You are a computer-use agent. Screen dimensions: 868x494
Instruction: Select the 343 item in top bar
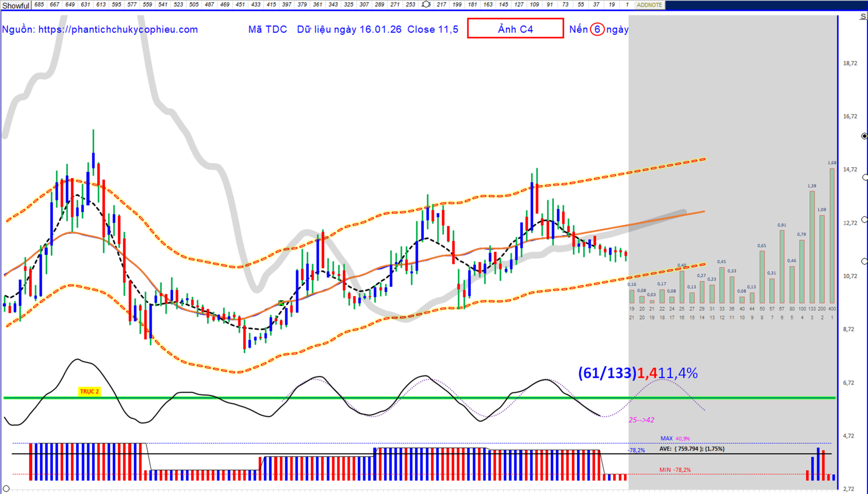click(333, 4)
